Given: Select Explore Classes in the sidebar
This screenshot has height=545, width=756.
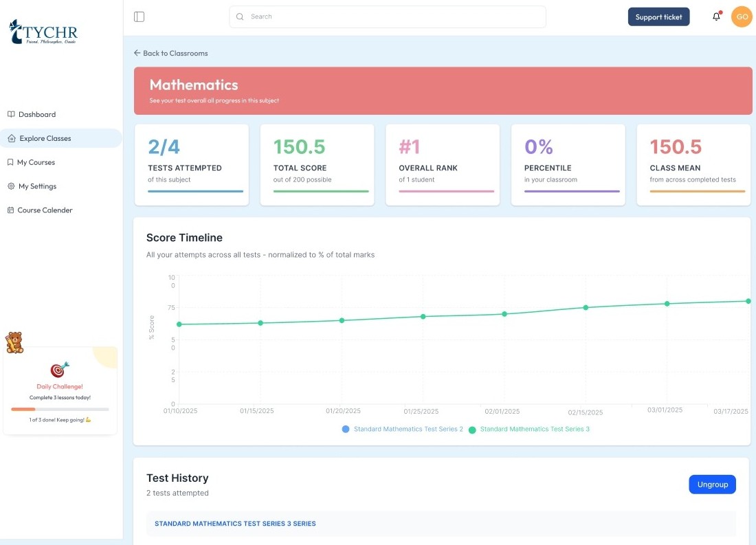Looking at the screenshot, I should tap(45, 138).
